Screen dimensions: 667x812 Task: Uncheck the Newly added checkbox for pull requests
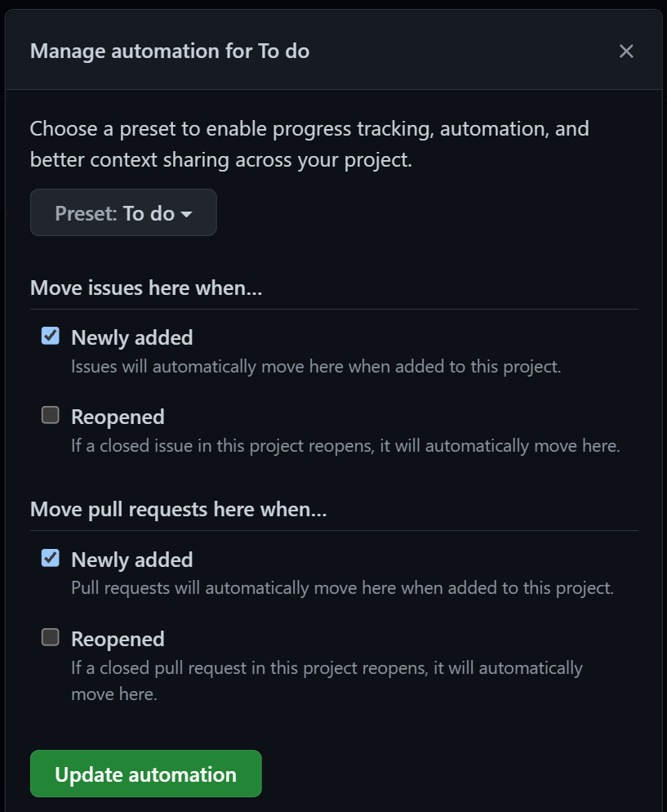[x=51, y=558]
